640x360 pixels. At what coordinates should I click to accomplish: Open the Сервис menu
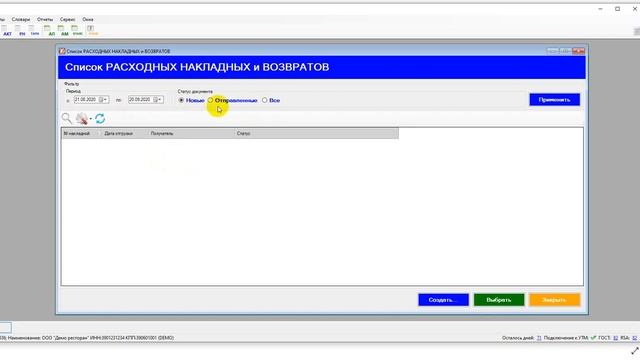click(67, 19)
